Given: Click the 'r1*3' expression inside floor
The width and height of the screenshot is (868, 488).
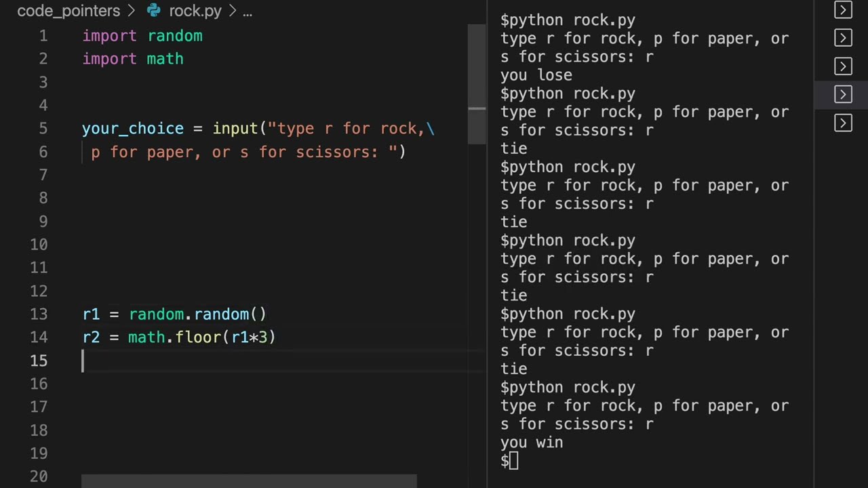Looking at the screenshot, I should coord(250,338).
